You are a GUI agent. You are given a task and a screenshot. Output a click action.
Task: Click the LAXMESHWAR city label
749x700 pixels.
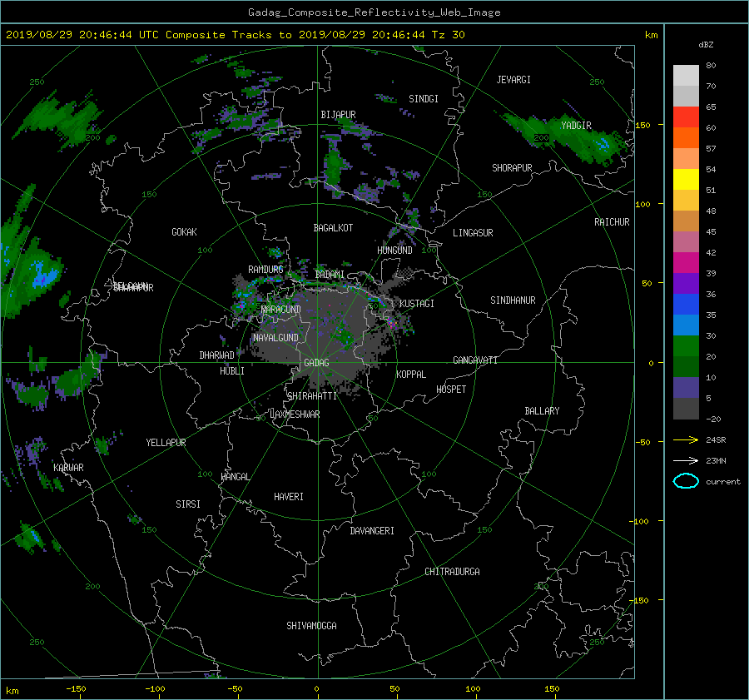pos(295,415)
